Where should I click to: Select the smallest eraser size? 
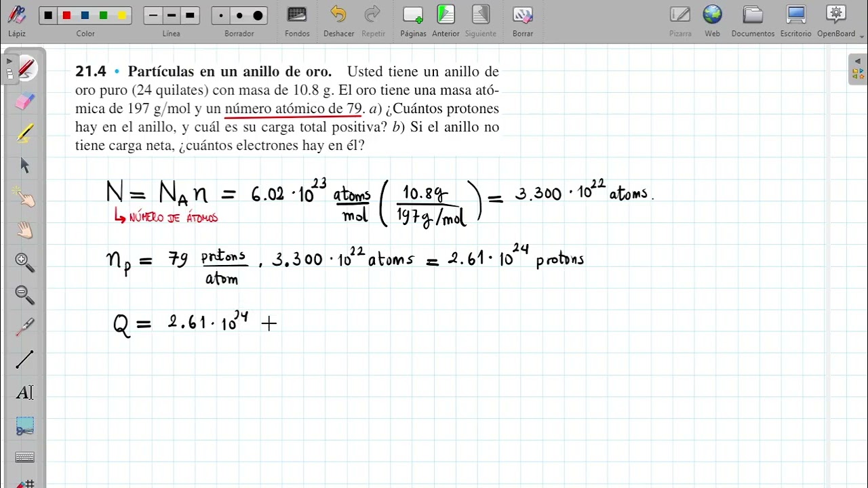pos(221,16)
